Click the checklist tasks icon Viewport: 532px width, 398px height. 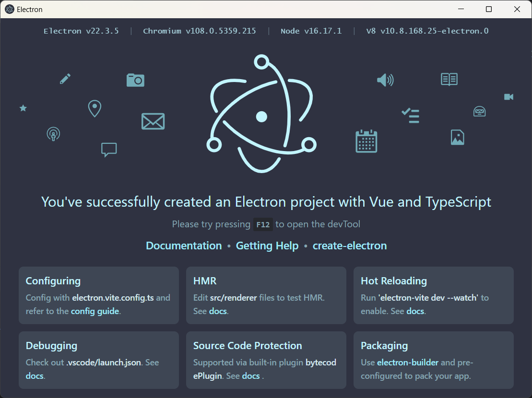pyautogui.click(x=411, y=116)
